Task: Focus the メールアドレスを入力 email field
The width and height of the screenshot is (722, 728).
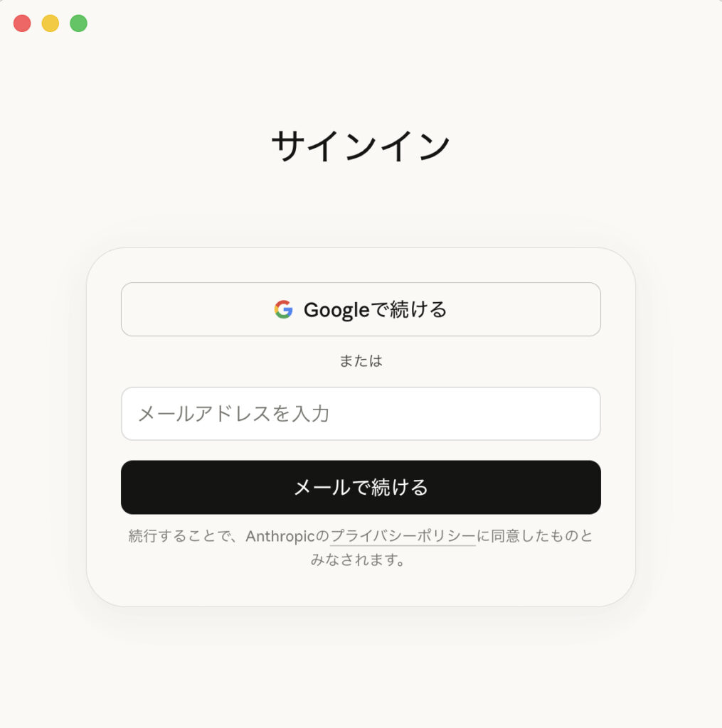Action: coord(361,414)
